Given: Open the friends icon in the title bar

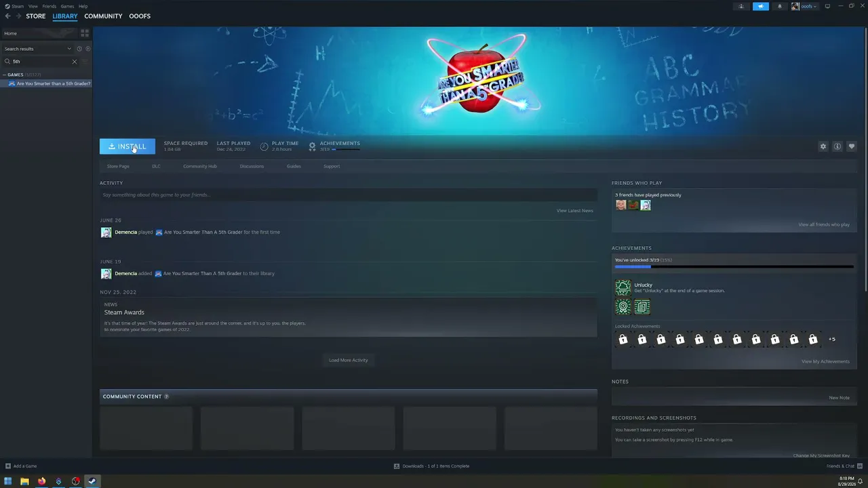Looking at the screenshot, I should click(x=741, y=6).
